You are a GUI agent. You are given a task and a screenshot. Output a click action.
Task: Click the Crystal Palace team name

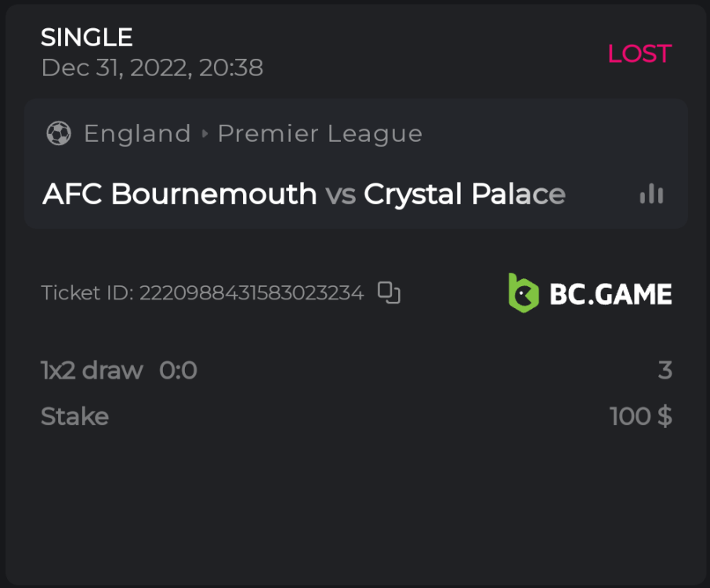tap(464, 194)
